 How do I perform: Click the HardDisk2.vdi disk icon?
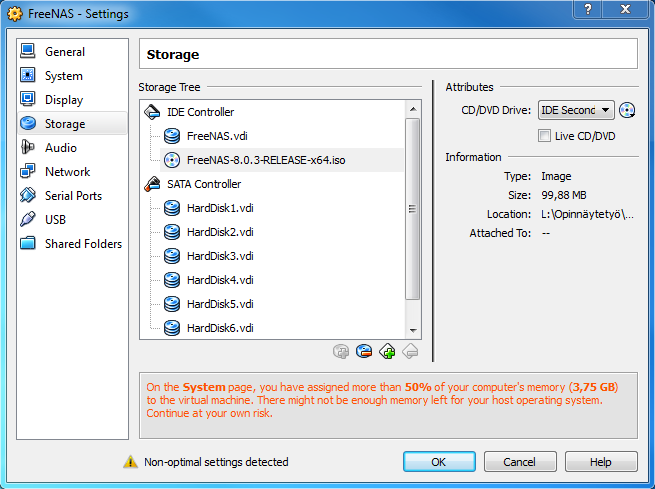click(x=172, y=232)
